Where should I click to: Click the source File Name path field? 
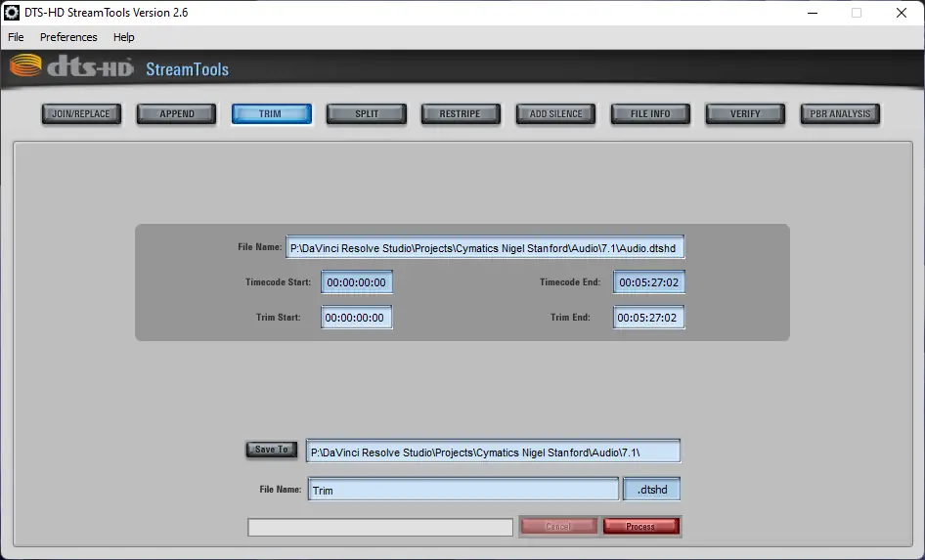click(x=485, y=247)
